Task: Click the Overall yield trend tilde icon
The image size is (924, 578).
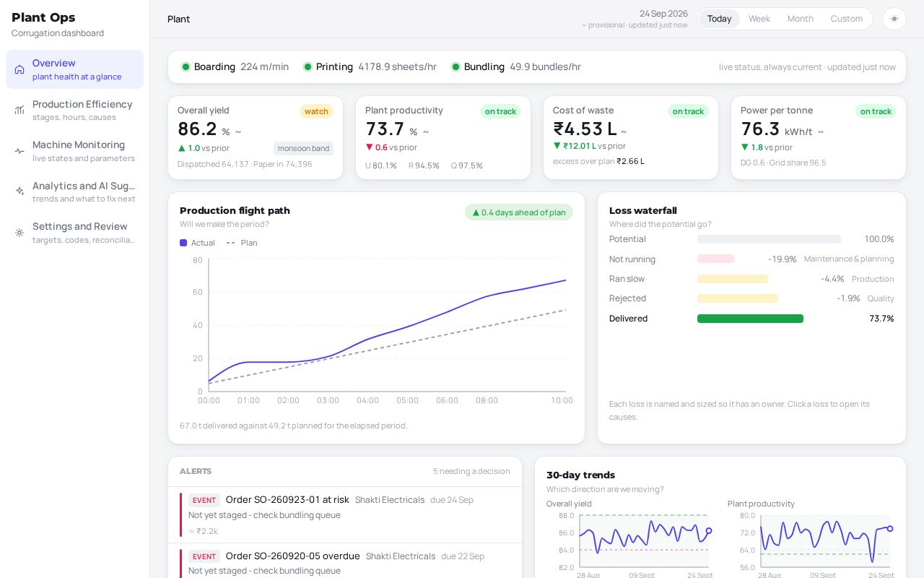Action: click(x=238, y=132)
